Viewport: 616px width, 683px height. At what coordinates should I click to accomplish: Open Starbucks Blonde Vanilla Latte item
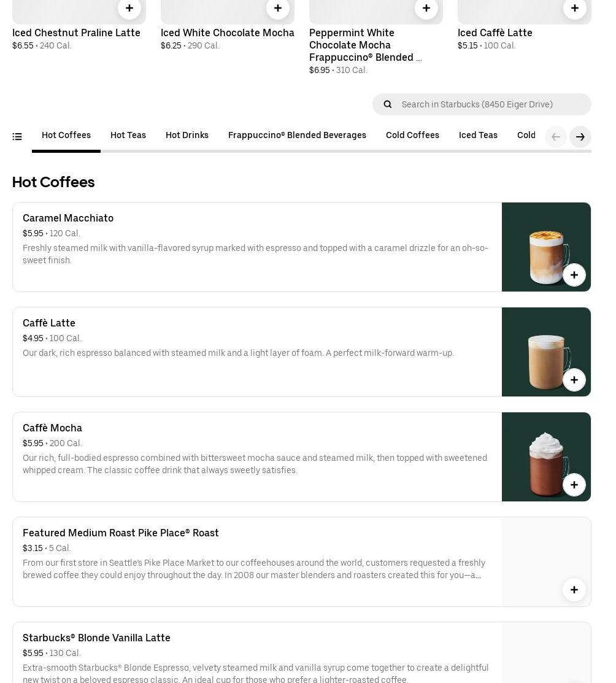tap(96, 638)
